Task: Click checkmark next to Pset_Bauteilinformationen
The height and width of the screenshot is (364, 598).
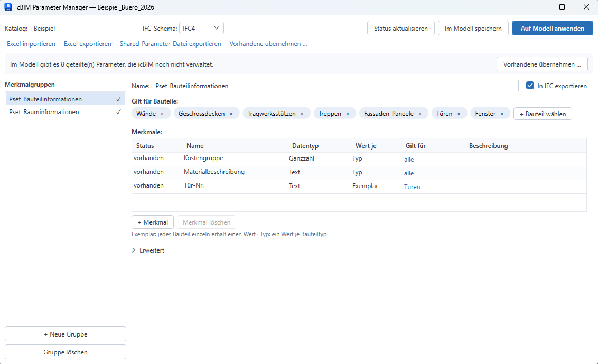Action: coord(118,99)
